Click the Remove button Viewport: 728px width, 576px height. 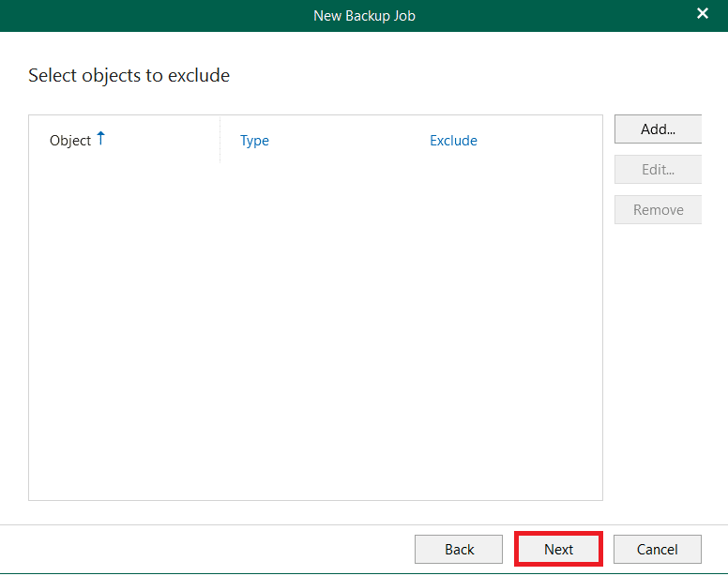(658, 210)
